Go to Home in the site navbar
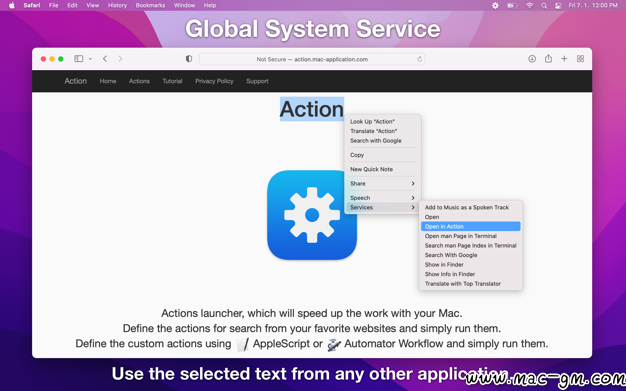This screenshot has height=391, width=626. pyautogui.click(x=108, y=81)
